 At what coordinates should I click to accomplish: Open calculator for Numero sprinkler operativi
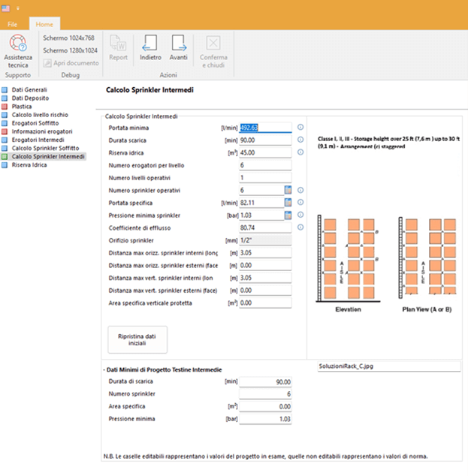pyautogui.click(x=288, y=190)
